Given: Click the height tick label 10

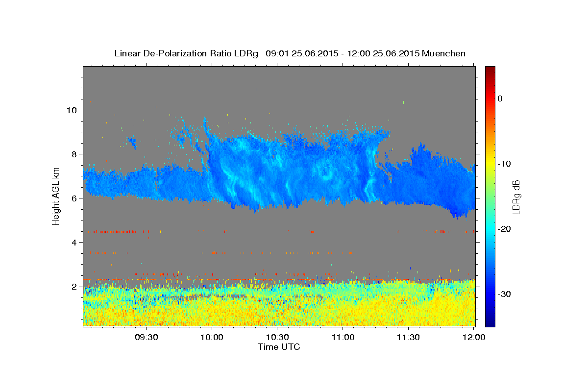Looking at the screenshot, I should pos(73,110).
